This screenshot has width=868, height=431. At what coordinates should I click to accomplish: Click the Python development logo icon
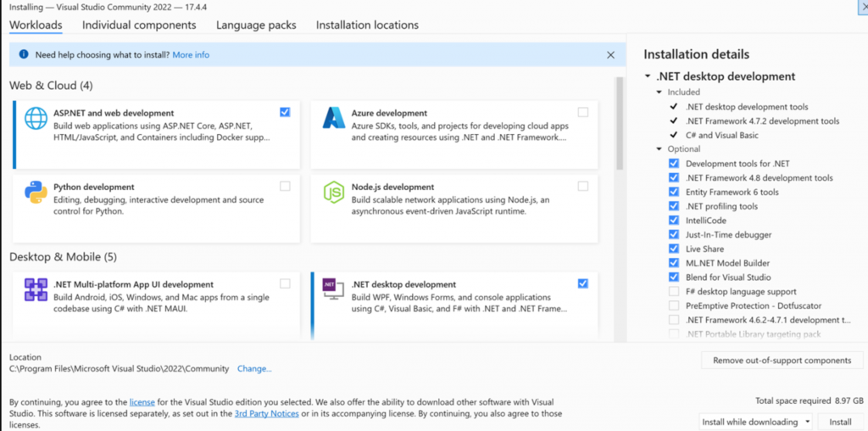point(36,193)
